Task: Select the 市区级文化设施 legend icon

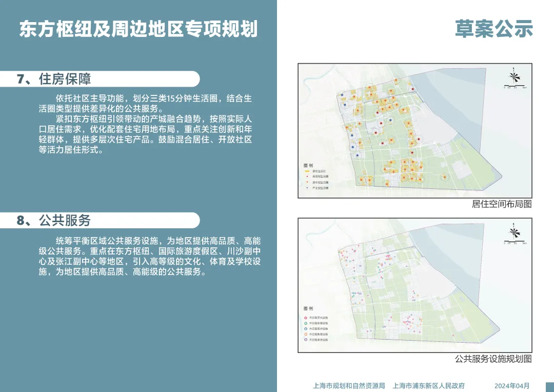Action: pyautogui.click(x=306, y=318)
